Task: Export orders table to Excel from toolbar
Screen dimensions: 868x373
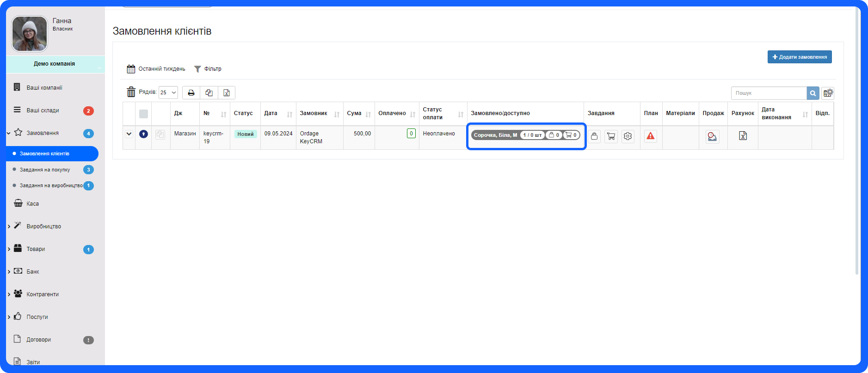Action: click(x=227, y=93)
